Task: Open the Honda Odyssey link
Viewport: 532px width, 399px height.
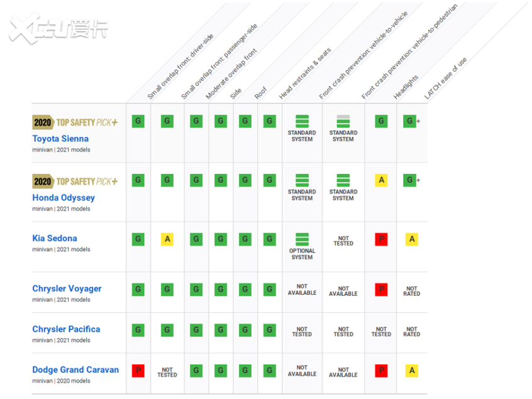Action: coord(64,198)
